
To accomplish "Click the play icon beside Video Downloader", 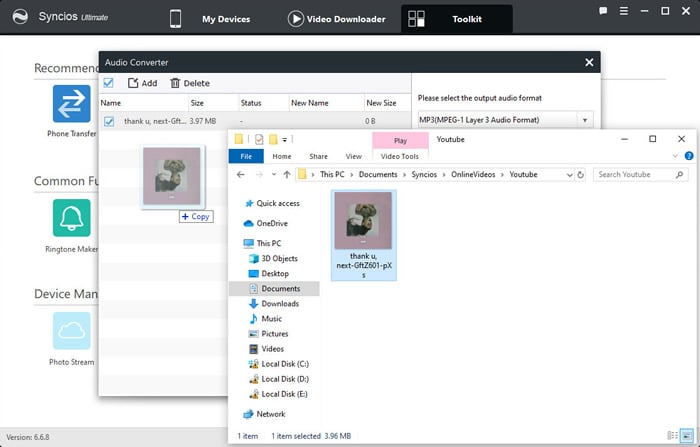I will [296, 19].
